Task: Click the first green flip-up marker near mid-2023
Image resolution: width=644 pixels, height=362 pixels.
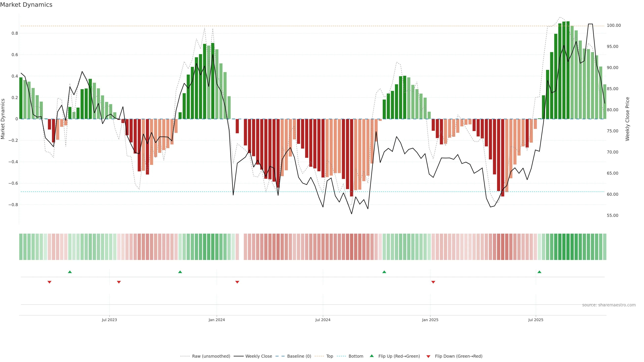Action: [70, 272]
